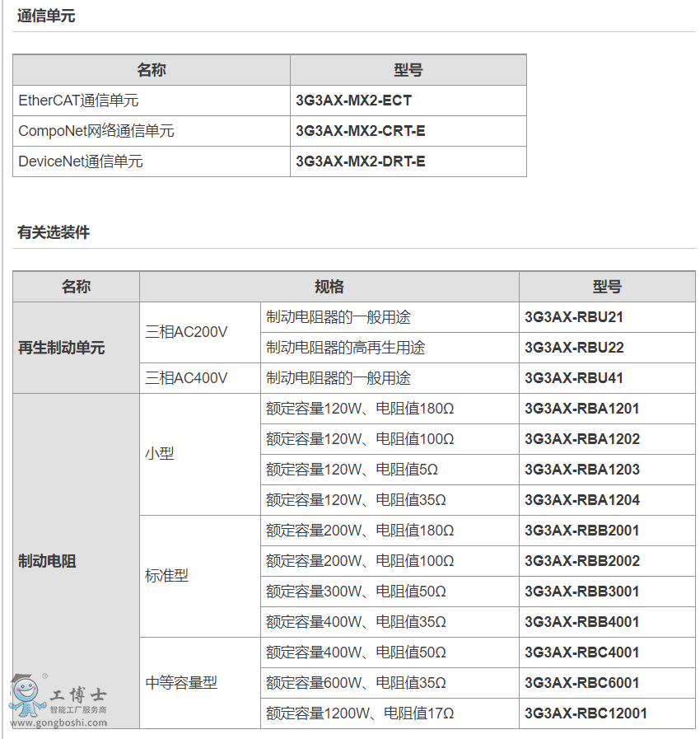Viewport: 700px width, 739px height.
Task: Click the 标准型 category cell
Action: (x=200, y=576)
